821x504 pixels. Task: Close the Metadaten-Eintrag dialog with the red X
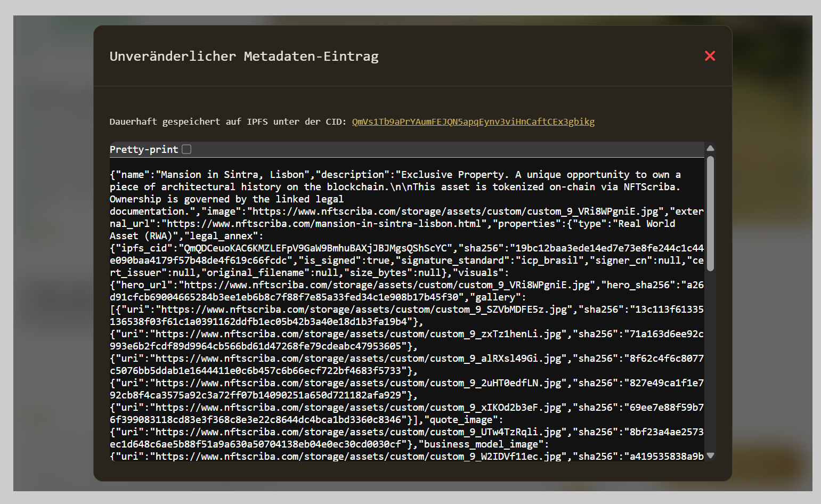click(x=710, y=56)
